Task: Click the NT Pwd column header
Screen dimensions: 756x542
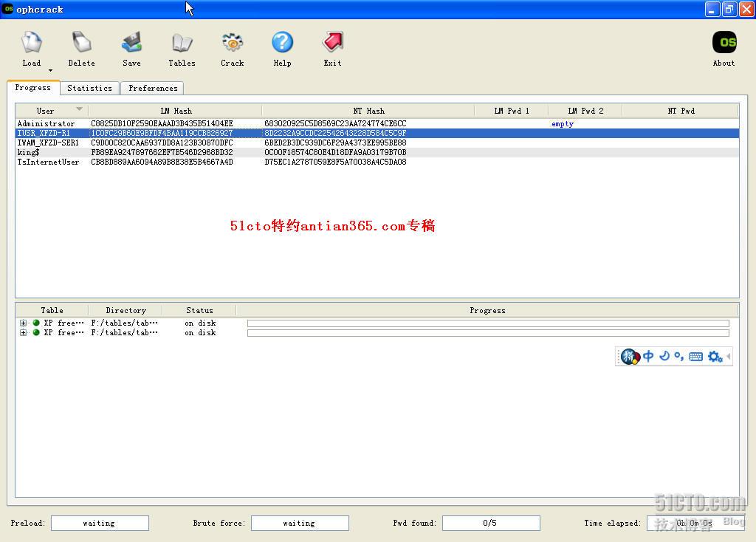Action: click(x=680, y=111)
